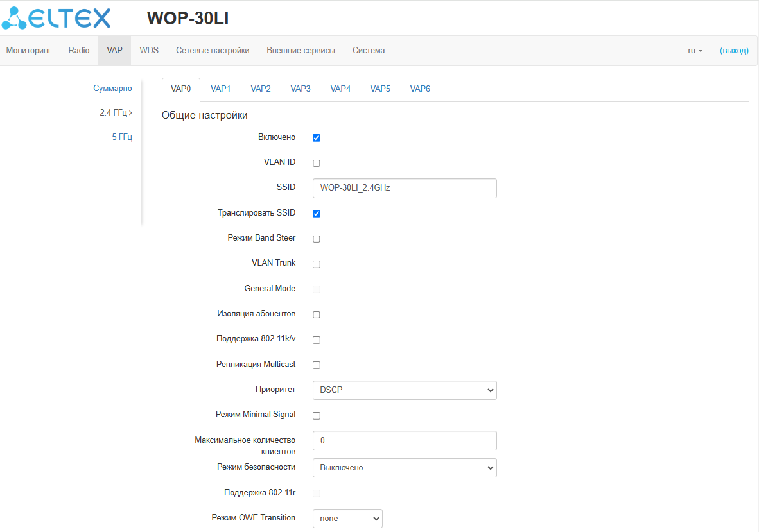Viewport: 759px width, 532px height.
Task: Enable Режим Band Steer checkbox
Action: pyautogui.click(x=317, y=239)
